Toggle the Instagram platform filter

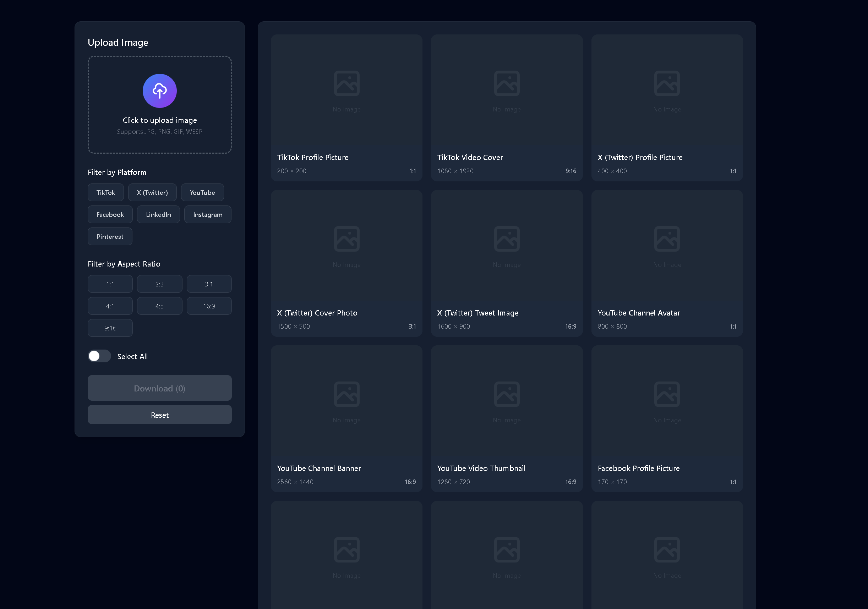(x=208, y=214)
